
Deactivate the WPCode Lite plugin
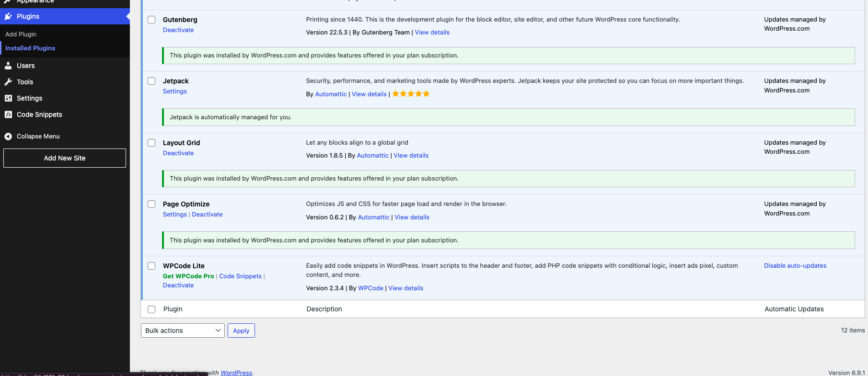(x=178, y=285)
